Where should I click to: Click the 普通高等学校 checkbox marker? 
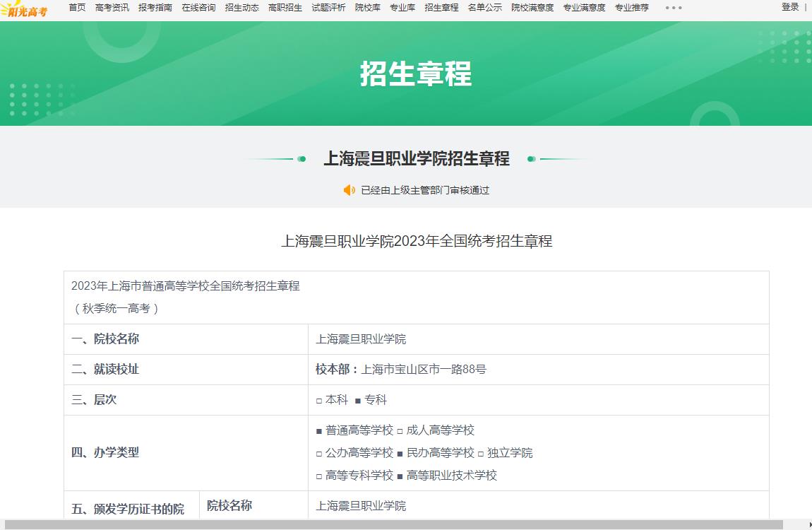[x=319, y=431]
